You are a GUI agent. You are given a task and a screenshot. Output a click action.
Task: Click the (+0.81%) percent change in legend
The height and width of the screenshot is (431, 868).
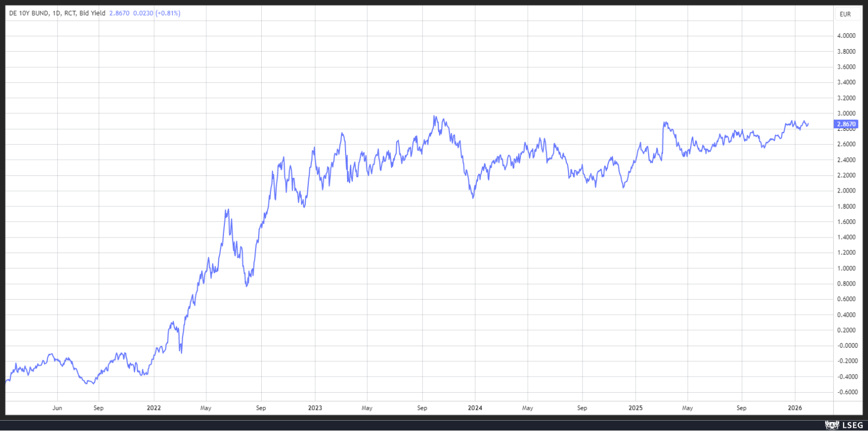[168, 13]
